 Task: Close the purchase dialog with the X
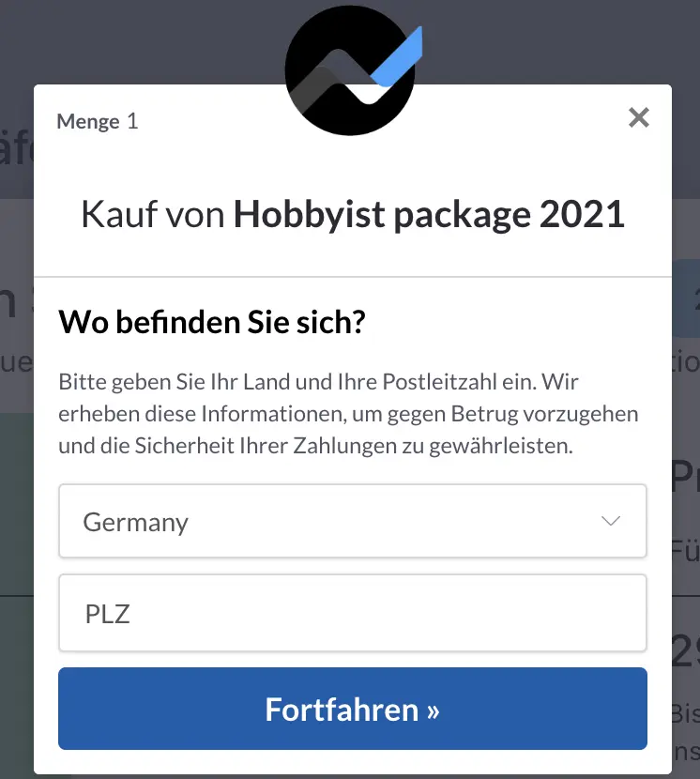(x=639, y=118)
